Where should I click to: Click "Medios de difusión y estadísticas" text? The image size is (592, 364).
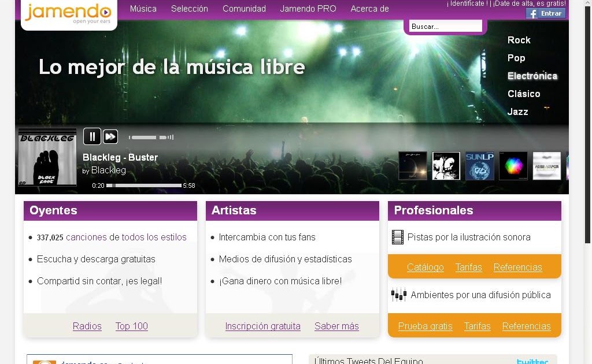pos(285,259)
